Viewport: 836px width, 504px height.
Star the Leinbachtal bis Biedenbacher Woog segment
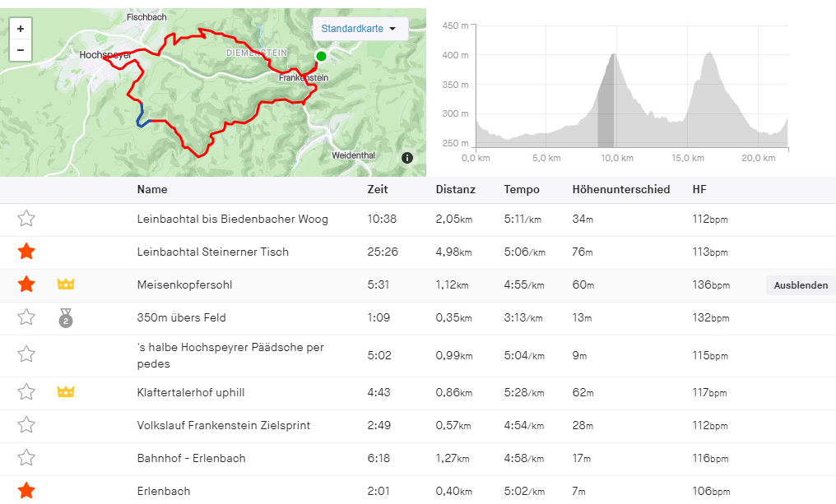pos(26,219)
